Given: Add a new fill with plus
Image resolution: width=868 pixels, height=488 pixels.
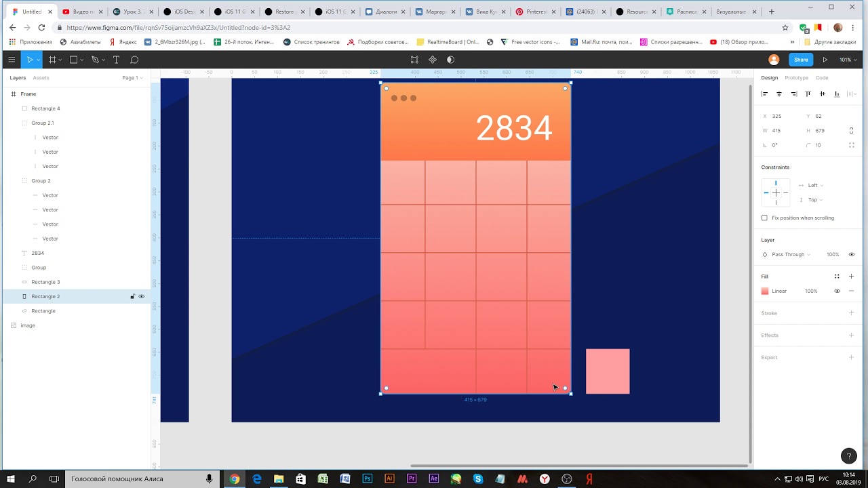Looking at the screenshot, I should 851,277.
